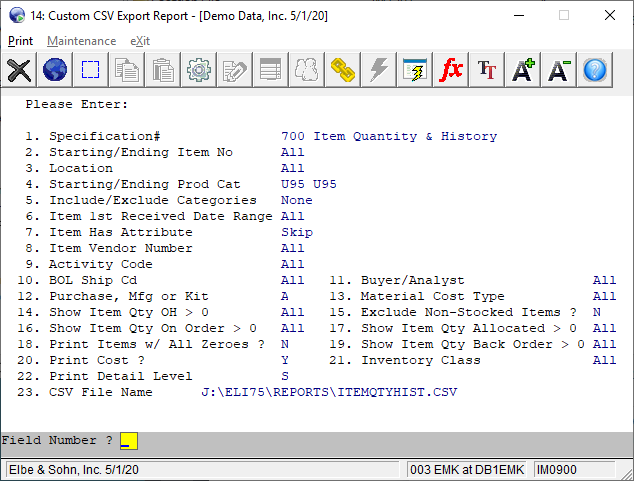Select specification '700 Item Quantity & History'
This screenshot has width=634, height=481.
pyautogui.click(x=389, y=136)
